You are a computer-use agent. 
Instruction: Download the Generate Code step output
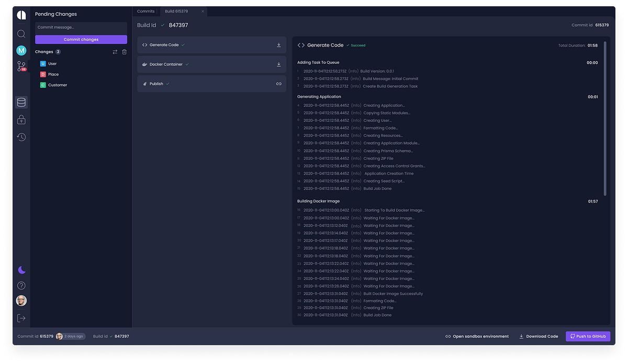click(x=278, y=44)
